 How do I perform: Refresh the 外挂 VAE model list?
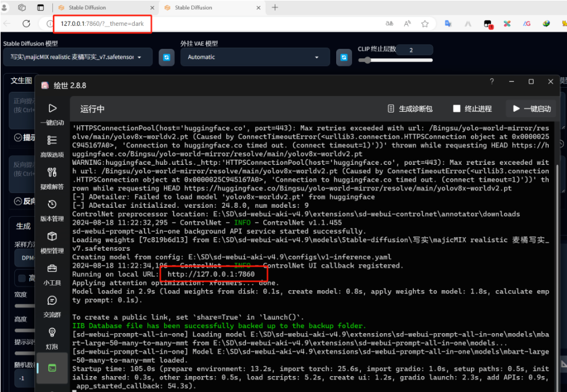point(343,57)
